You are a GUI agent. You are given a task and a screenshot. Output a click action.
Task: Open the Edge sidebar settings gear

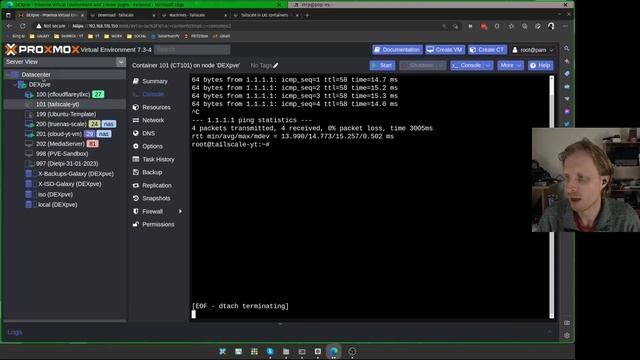tap(567, 336)
